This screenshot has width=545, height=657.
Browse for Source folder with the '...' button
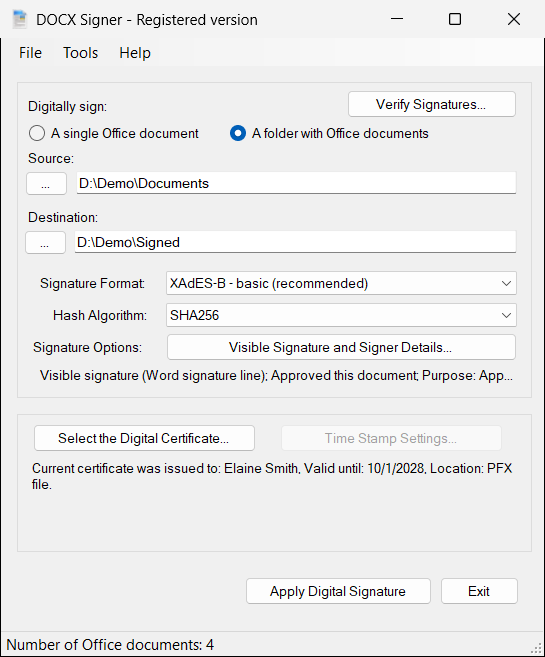(x=46, y=184)
